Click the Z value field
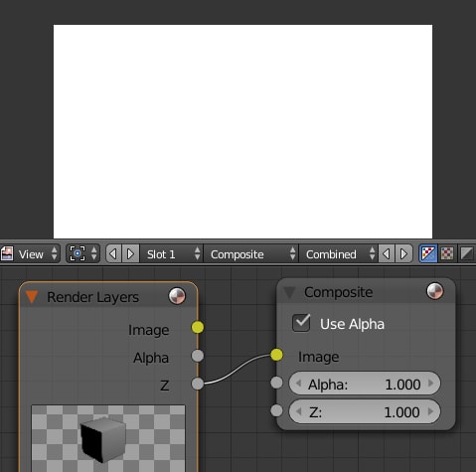 click(x=365, y=411)
